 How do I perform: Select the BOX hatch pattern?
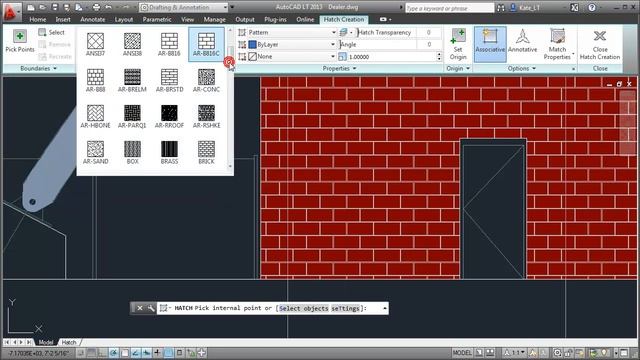click(x=132, y=152)
